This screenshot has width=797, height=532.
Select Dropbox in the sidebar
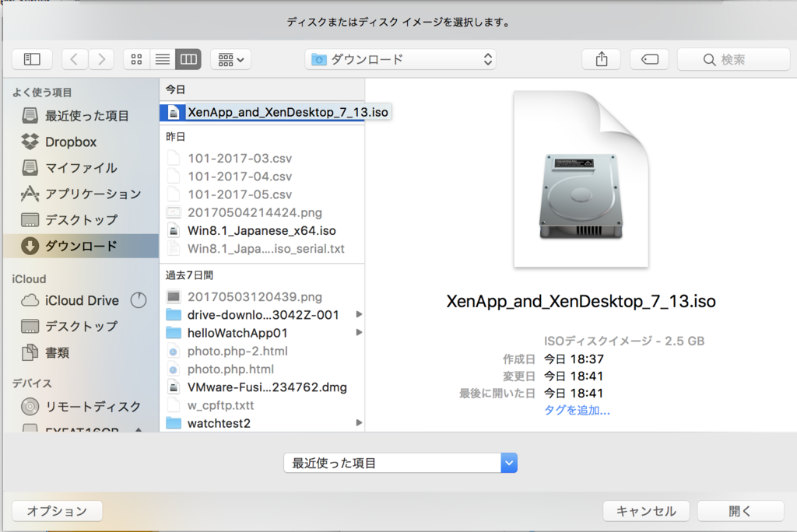point(81,142)
